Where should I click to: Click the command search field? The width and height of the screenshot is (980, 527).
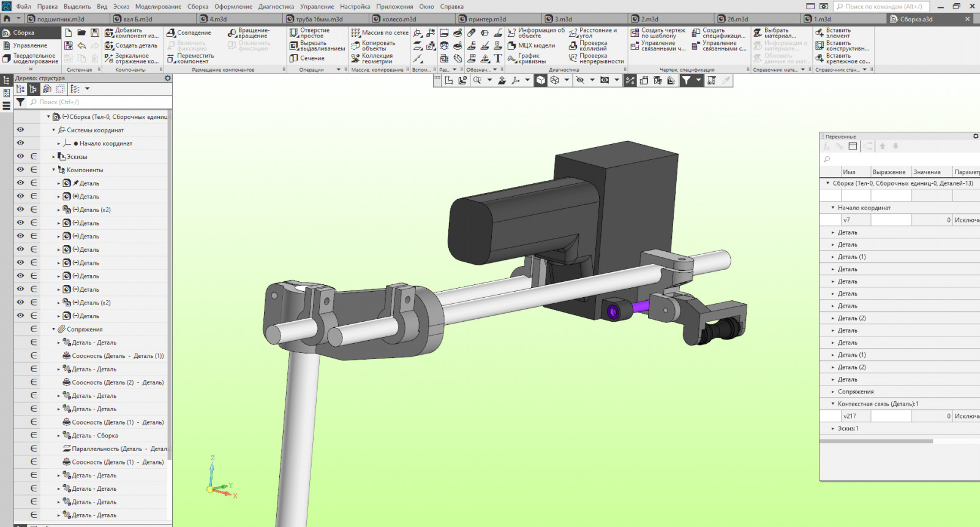click(x=882, y=7)
